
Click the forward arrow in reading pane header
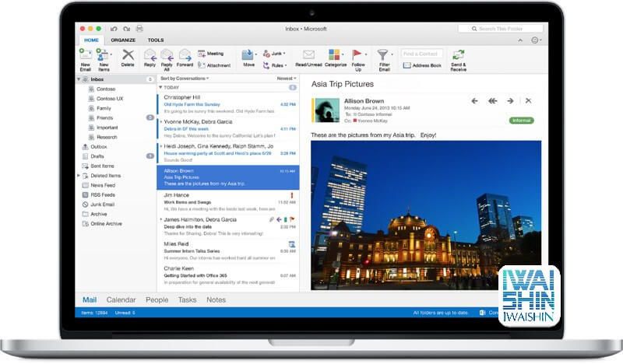click(x=511, y=101)
